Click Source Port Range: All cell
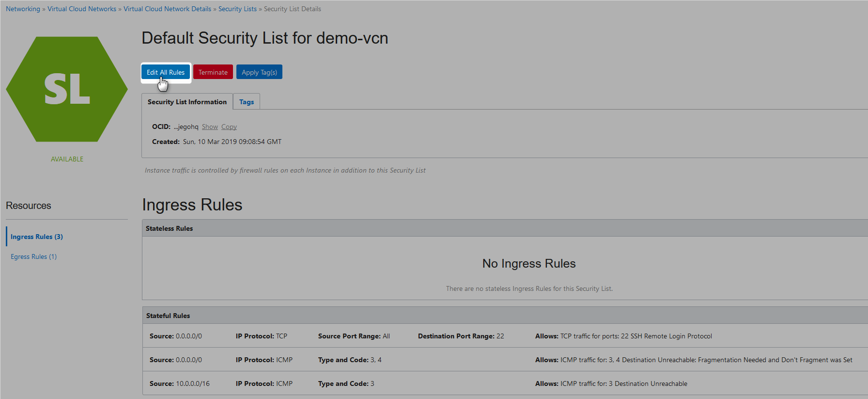 (x=354, y=336)
